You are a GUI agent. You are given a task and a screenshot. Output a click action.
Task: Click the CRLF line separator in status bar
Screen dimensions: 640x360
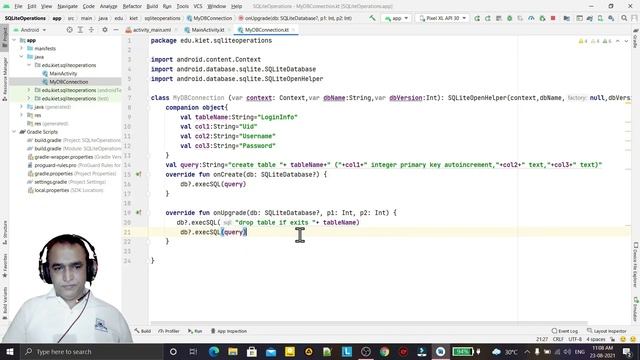(558, 339)
